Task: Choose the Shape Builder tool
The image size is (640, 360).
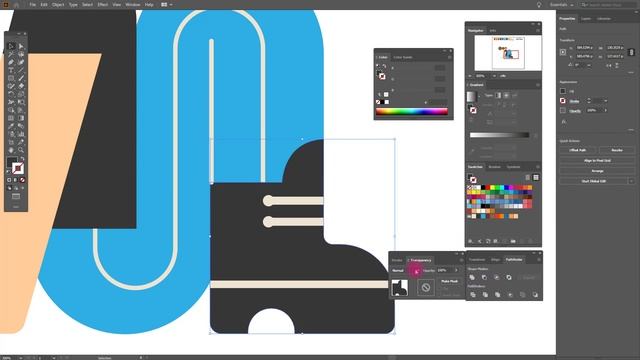Action: (x=11, y=110)
